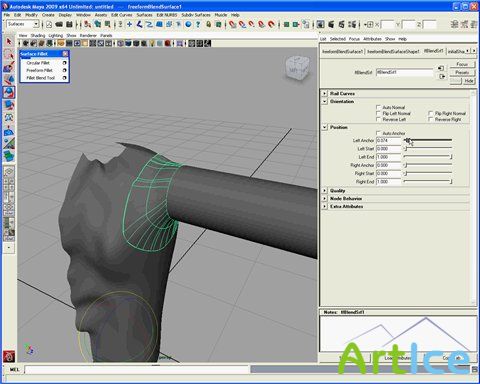Pick the Lasso select tool
The height and width of the screenshot is (384, 480).
pos(9,54)
